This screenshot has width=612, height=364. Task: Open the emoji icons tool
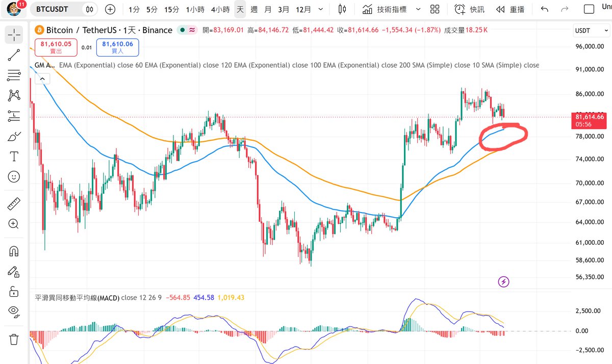point(14,176)
